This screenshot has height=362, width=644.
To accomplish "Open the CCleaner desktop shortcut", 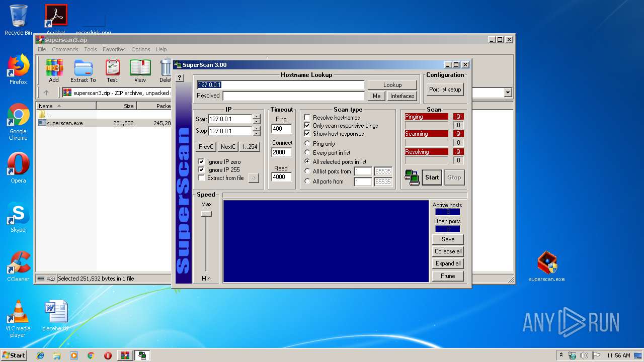I will click(x=18, y=266).
